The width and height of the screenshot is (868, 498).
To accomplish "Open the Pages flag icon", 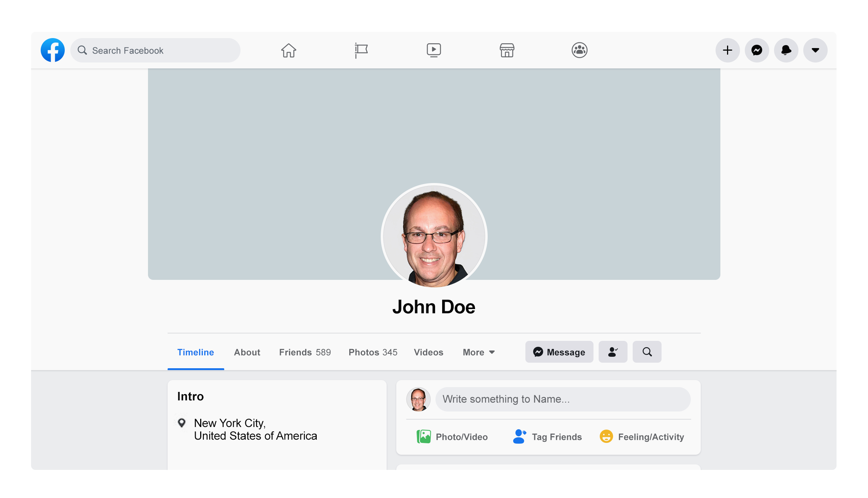I will (361, 50).
